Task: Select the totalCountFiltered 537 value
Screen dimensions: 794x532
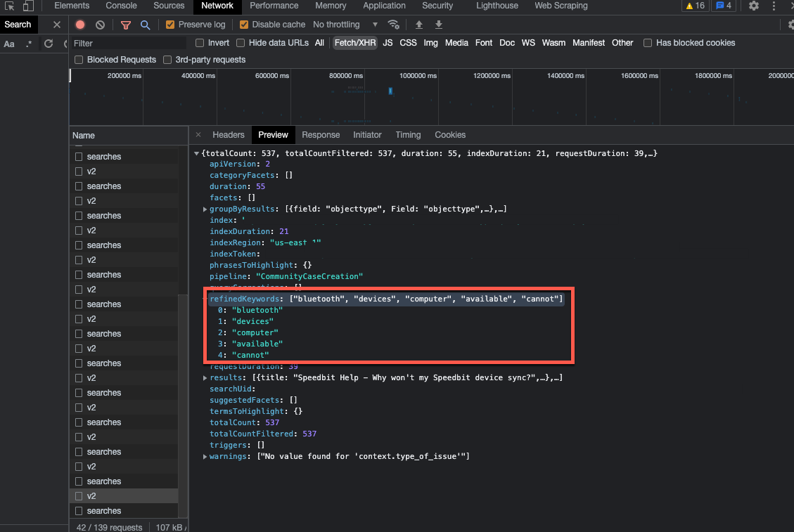Action: pyautogui.click(x=309, y=434)
